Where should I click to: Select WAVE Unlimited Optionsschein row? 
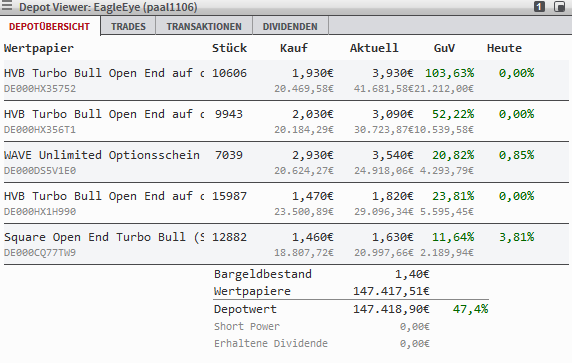tap(286, 162)
